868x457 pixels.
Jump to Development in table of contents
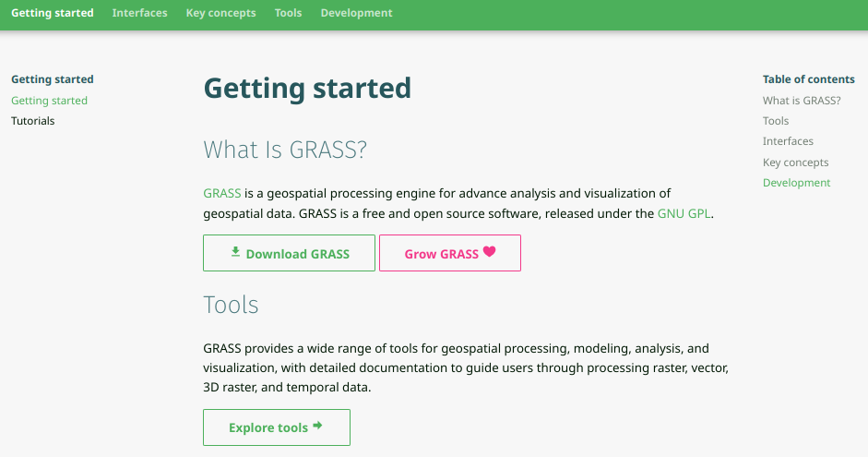[796, 183]
